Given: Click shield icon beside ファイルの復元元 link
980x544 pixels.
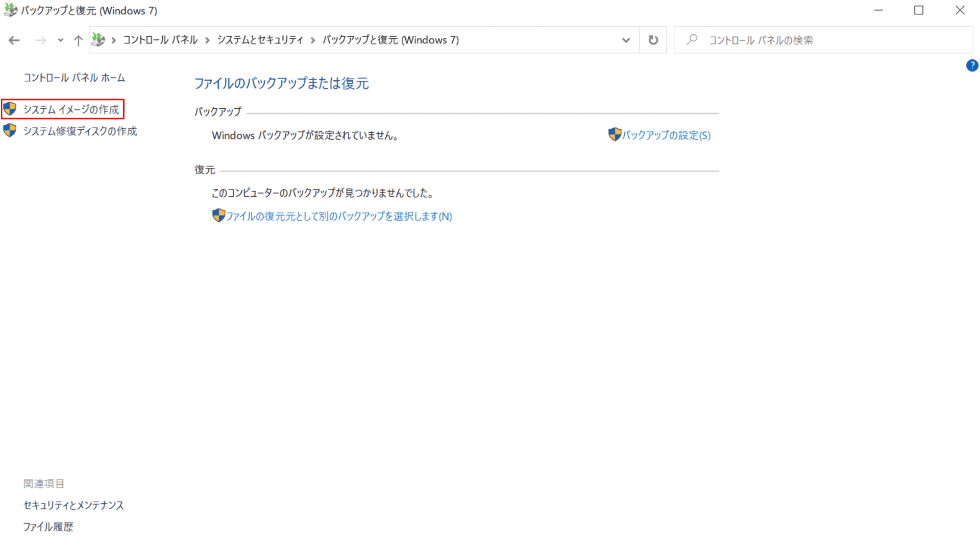Looking at the screenshot, I should pyautogui.click(x=218, y=216).
